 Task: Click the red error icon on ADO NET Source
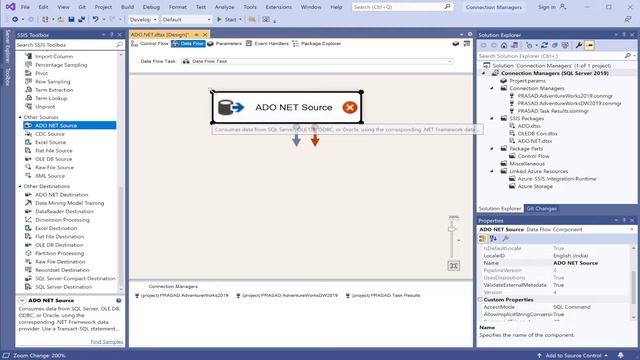350,107
